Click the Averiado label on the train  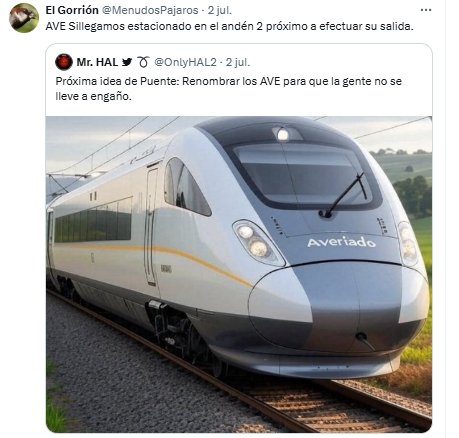341,242
